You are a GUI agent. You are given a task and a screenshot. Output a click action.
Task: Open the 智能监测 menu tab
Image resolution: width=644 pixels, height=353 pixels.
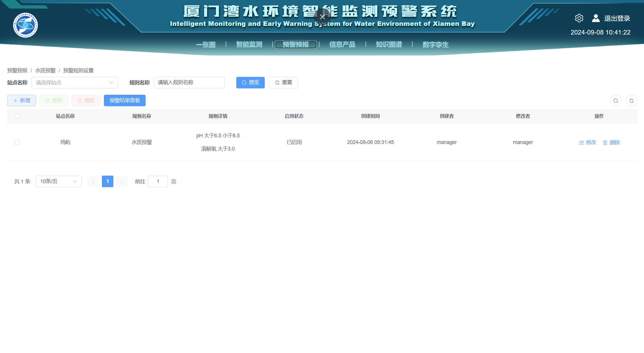pos(249,45)
